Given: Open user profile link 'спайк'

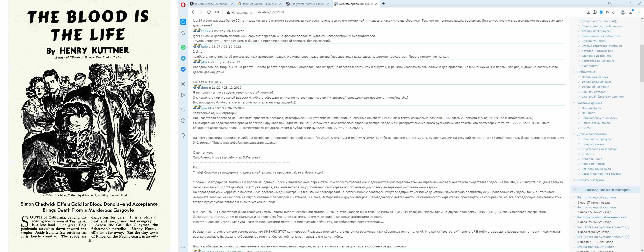Looking at the screenshot, I should (x=206, y=31).
